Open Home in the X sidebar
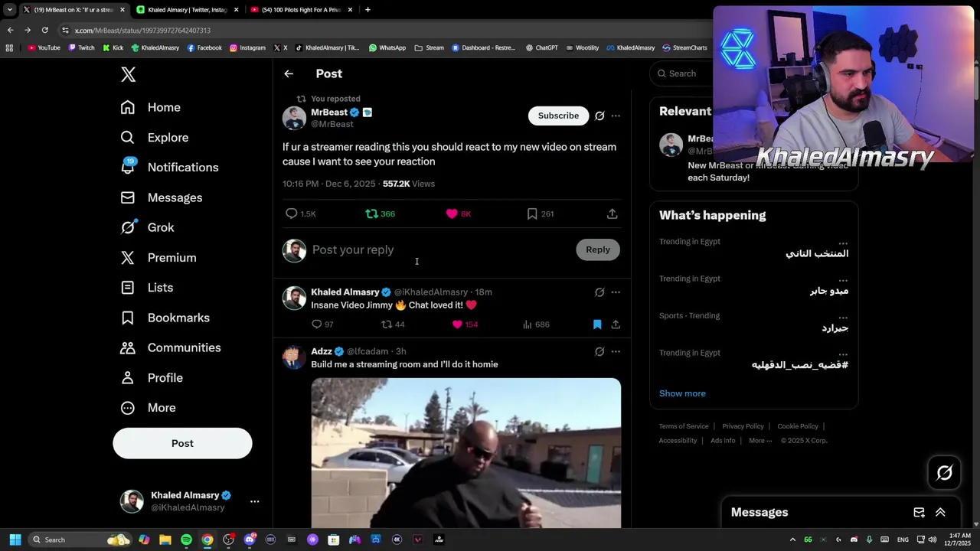 (x=151, y=107)
